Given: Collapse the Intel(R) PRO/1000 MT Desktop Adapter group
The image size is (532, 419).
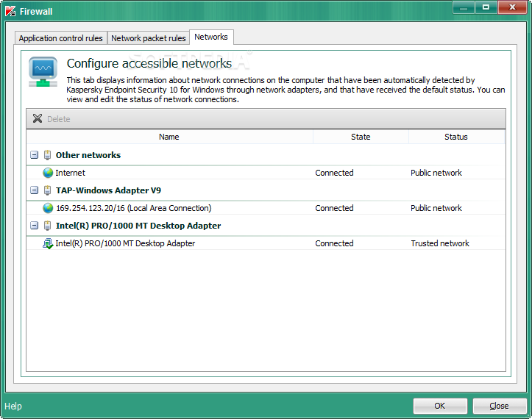Looking at the screenshot, I should point(35,226).
